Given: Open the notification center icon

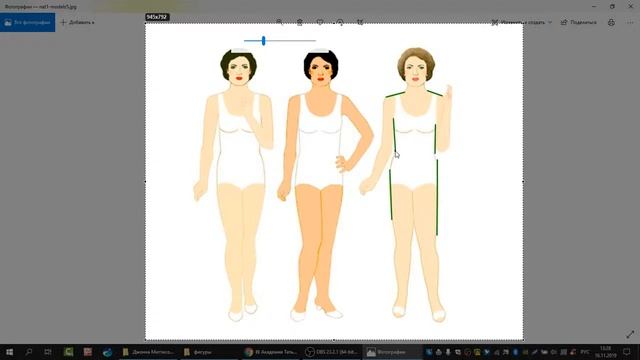Looking at the screenshot, I should coord(627,352).
